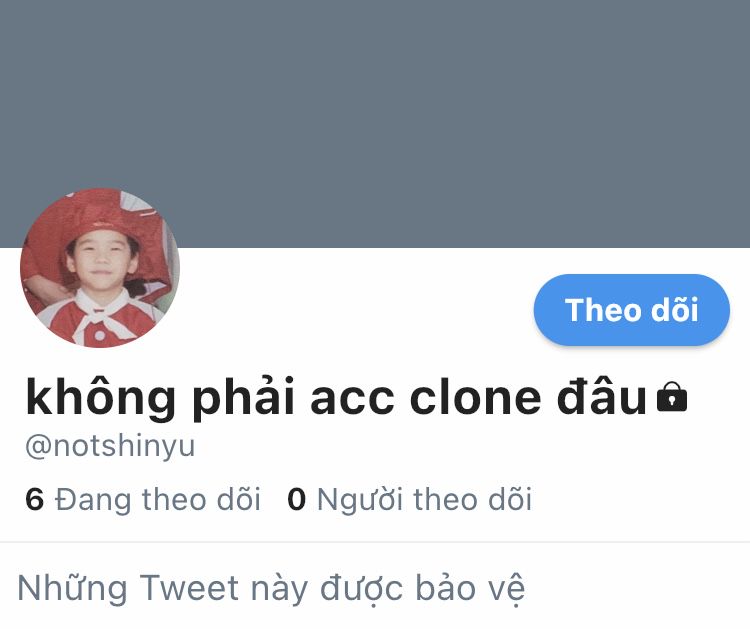The image size is (750, 629).
Task: Click the following count number 6
Action: pyautogui.click(x=34, y=500)
